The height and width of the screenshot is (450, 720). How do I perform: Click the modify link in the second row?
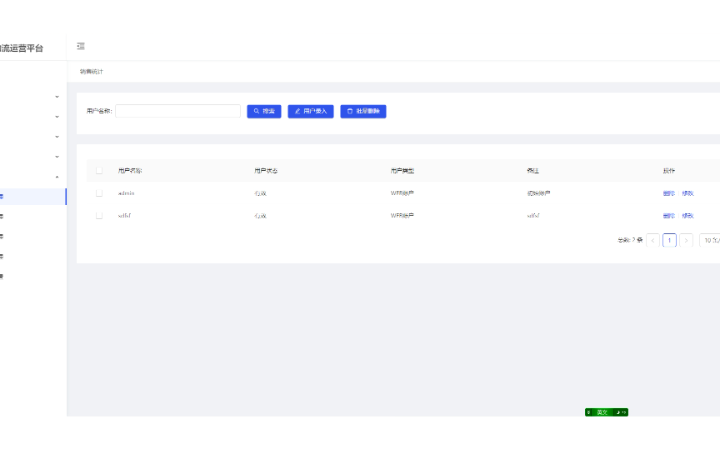click(688, 215)
